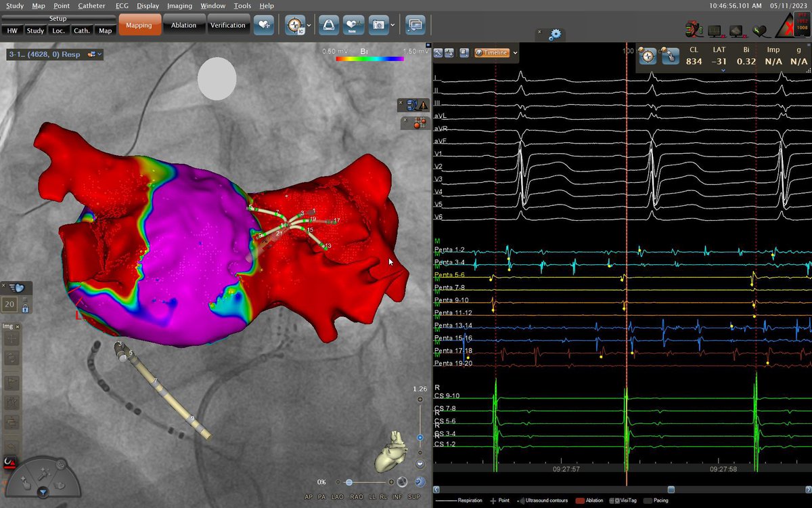Switch to the Ablation tab
Viewport: 812px width, 508px height.
pos(183,25)
